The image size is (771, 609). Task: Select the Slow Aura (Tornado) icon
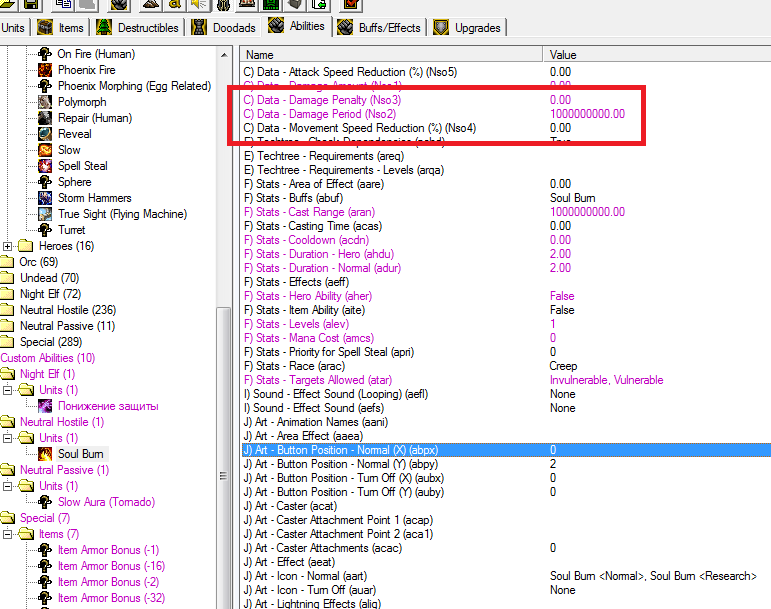click(45, 502)
